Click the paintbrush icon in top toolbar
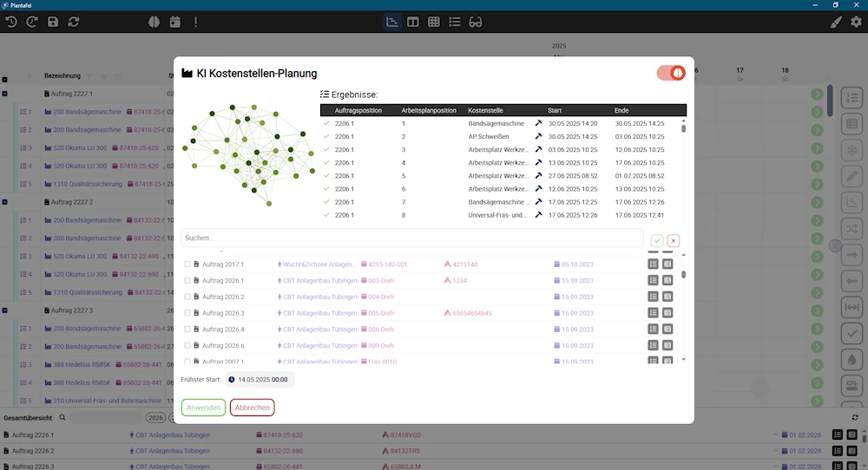The width and height of the screenshot is (868, 470). (835, 22)
